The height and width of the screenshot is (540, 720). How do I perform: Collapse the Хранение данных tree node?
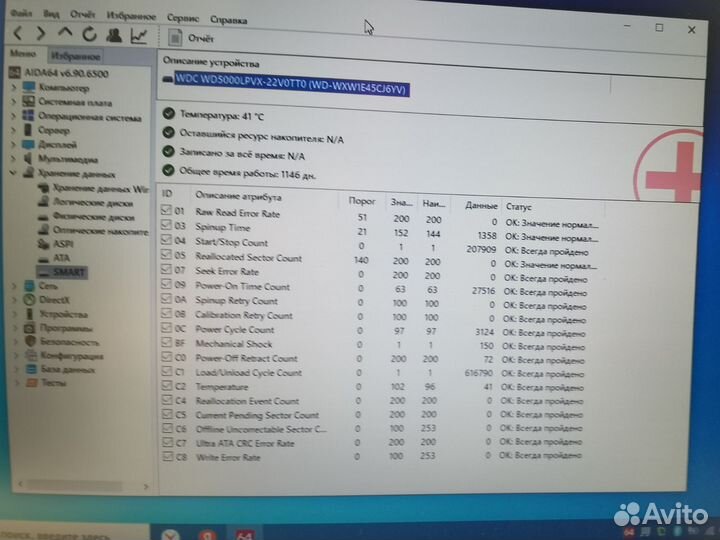[13, 174]
